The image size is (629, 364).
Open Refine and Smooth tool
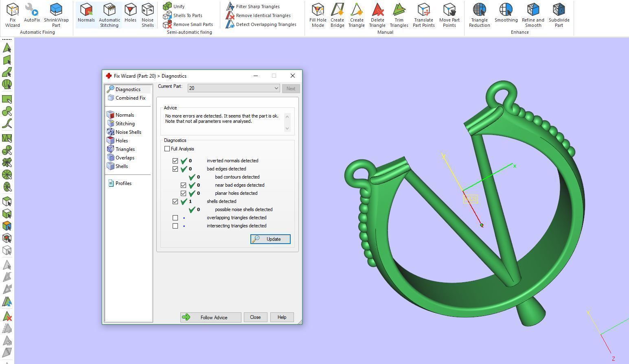point(533,15)
